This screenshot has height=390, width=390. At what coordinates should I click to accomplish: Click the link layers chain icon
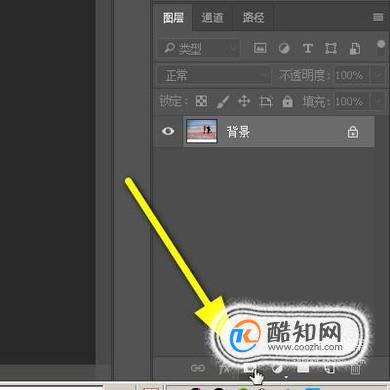[x=198, y=368]
